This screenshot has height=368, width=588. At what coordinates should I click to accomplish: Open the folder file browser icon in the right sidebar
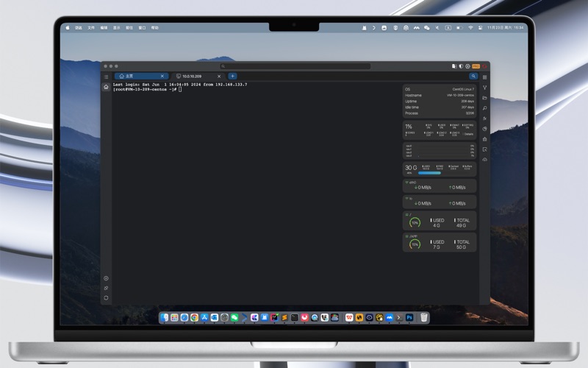click(484, 98)
